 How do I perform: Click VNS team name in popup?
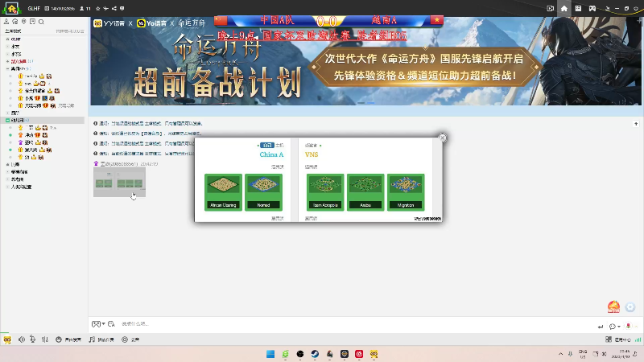[312, 154]
